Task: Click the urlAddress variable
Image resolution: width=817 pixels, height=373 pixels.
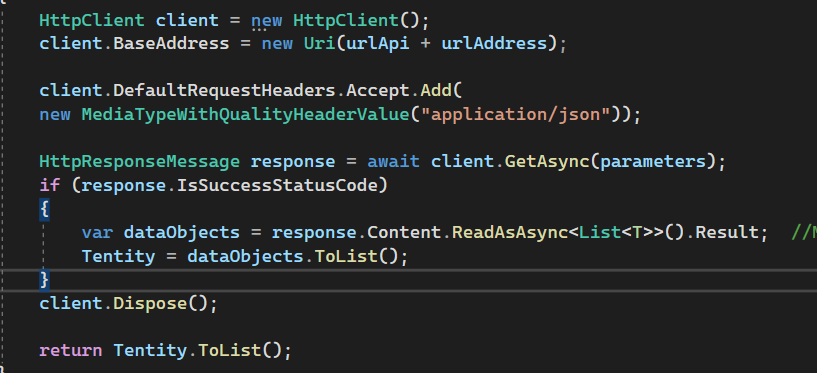Action: (493, 43)
